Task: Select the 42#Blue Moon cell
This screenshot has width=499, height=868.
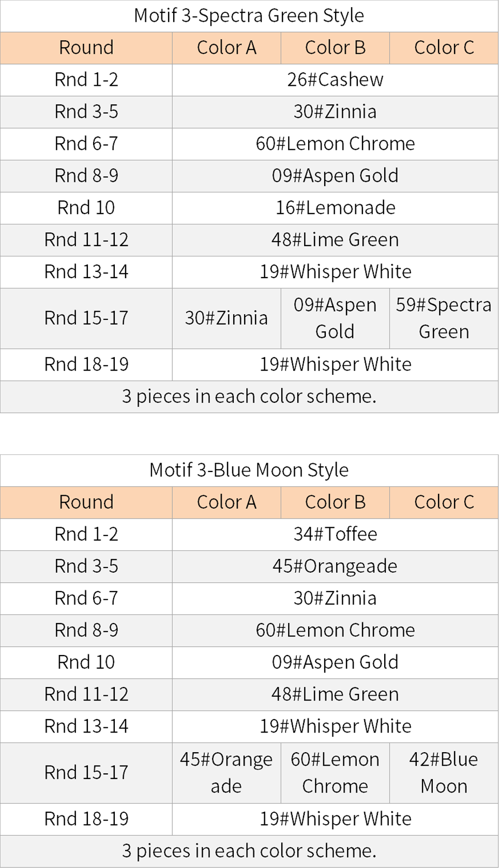Action: 444,773
